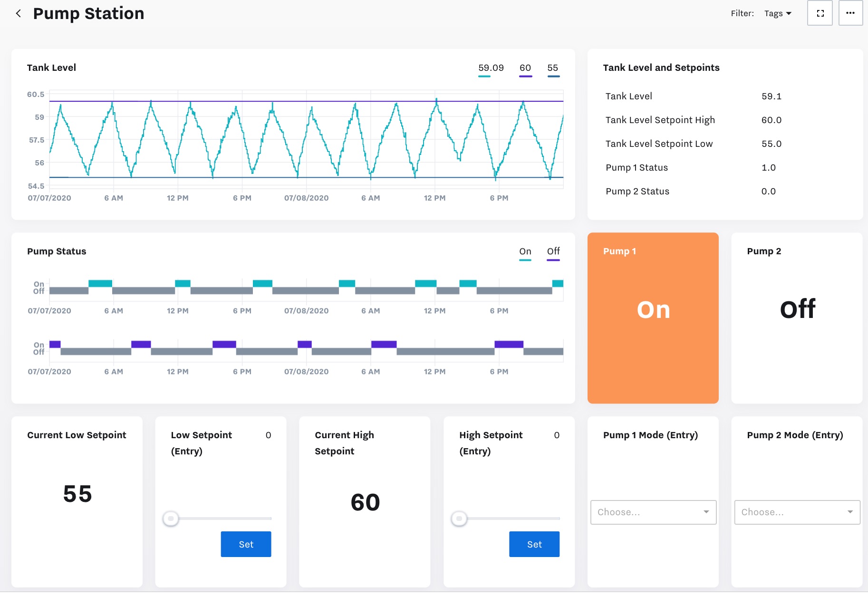
Task: Toggle the 59.09 tank level series legend
Action: point(491,69)
